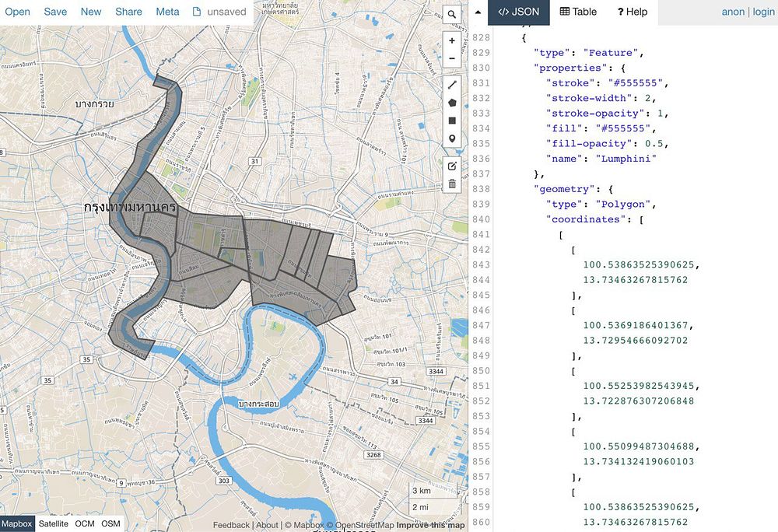Switch base map to OSM

[x=111, y=524]
